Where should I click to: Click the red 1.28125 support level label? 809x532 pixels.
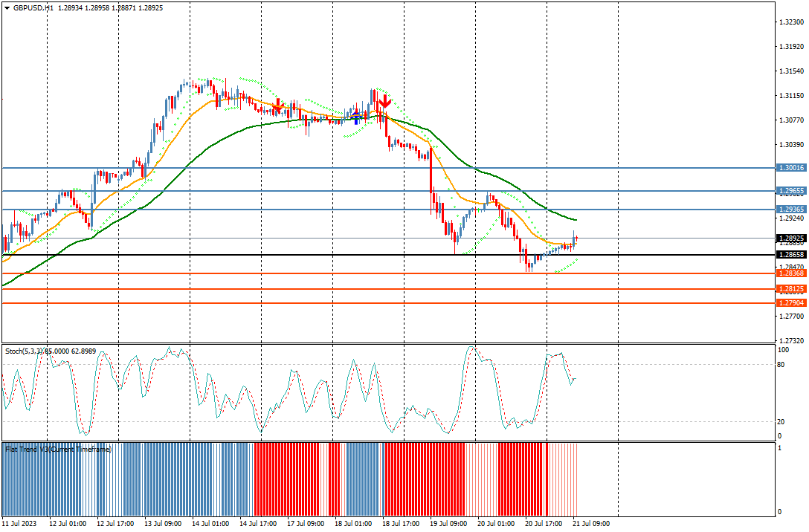click(791, 289)
